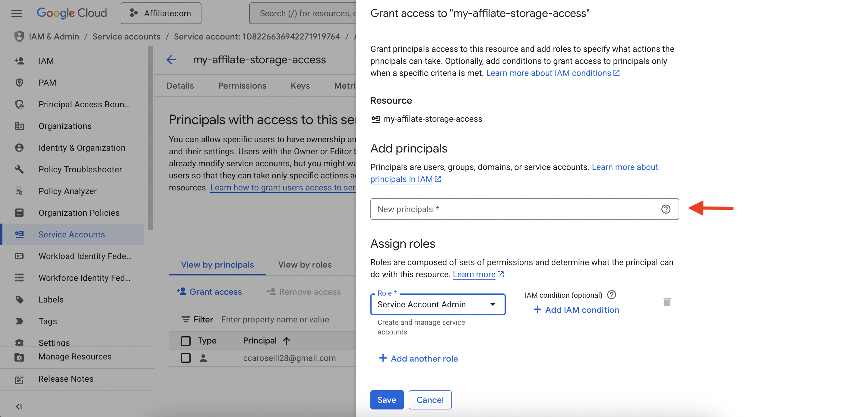The width and height of the screenshot is (868, 417).
Task: Click the sidebar vertical scrollbar
Action: pyautogui.click(x=150, y=138)
